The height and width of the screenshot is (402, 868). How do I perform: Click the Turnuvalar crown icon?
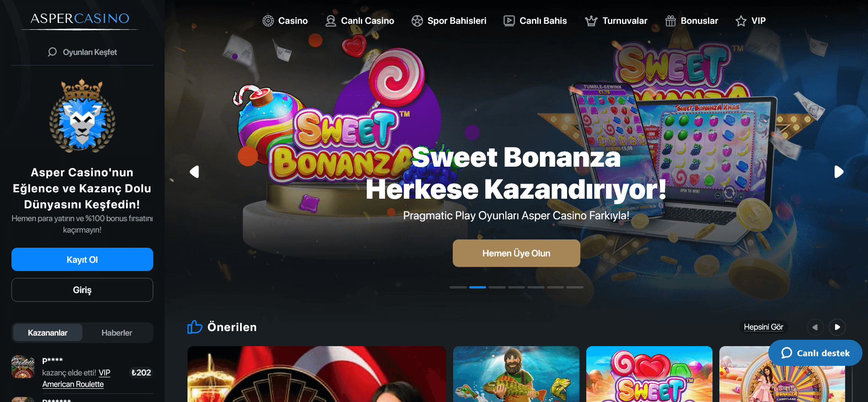pos(591,21)
